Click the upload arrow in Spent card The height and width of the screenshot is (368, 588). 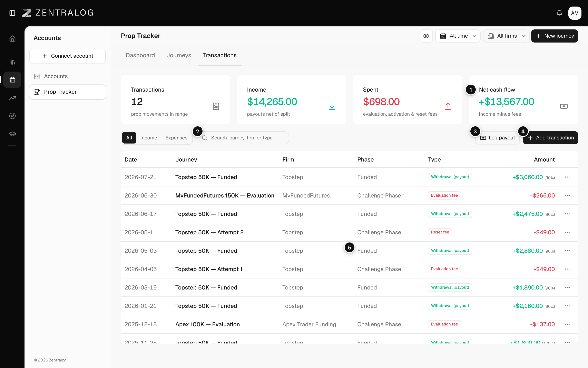click(448, 106)
